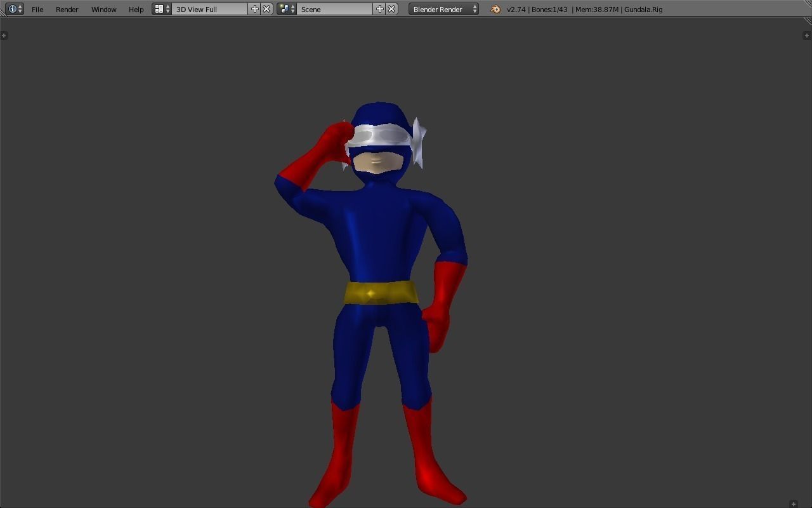Viewport: 812px width, 508px height.
Task: Click the Blender logo icon
Action: pos(495,9)
